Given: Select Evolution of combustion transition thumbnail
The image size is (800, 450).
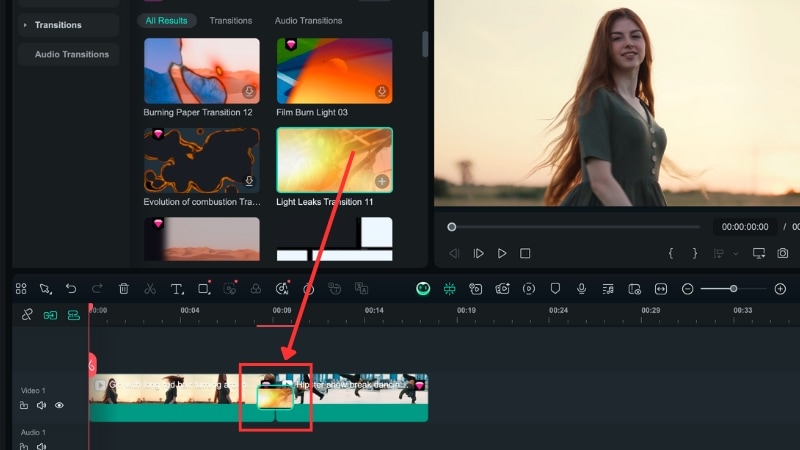Looking at the screenshot, I should tap(202, 160).
